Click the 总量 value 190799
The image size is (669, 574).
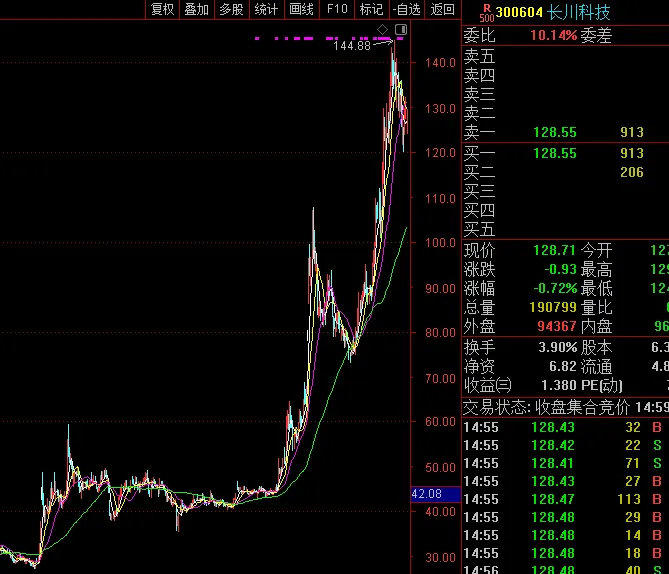coord(553,307)
